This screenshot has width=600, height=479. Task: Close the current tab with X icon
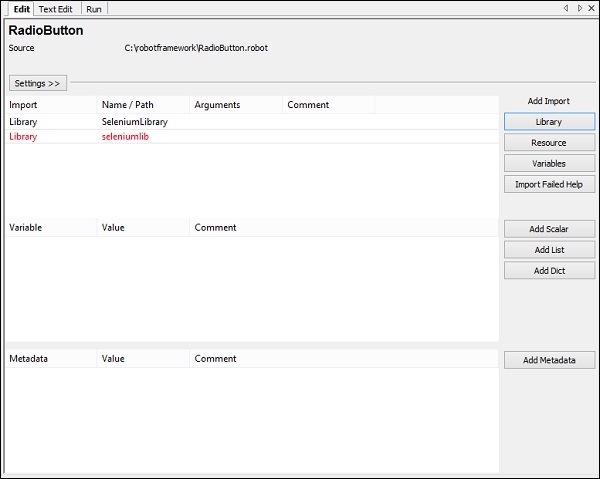[x=591, y=8]
